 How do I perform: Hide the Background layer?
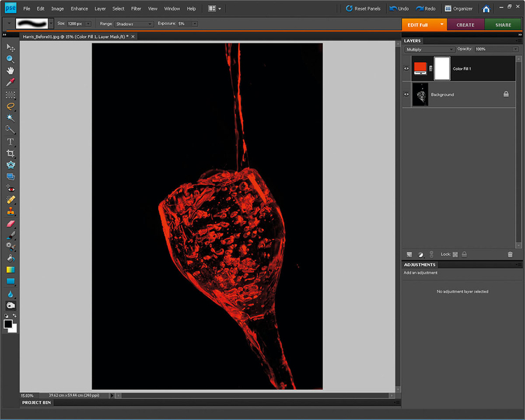406,94
